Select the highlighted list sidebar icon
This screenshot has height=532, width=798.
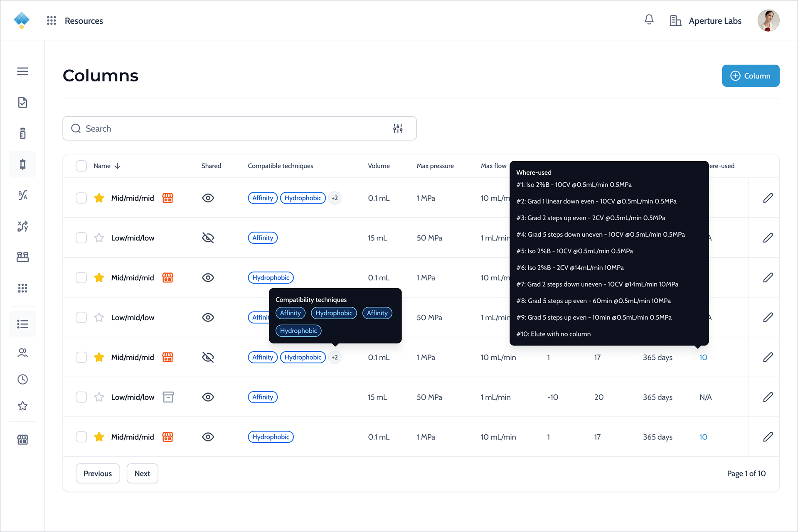pyautogui.click(x=22, y=324)
